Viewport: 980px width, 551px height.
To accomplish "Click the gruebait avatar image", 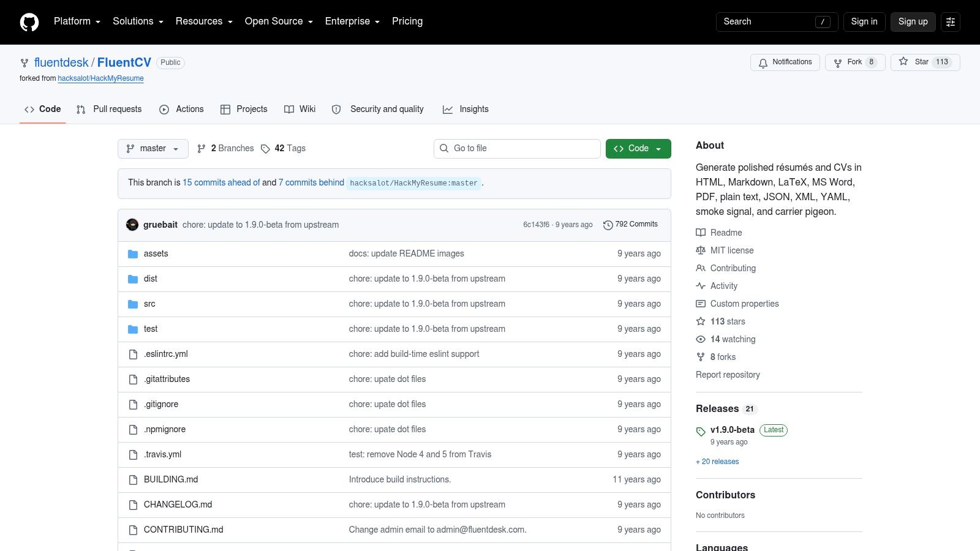I will click(132, 225).
